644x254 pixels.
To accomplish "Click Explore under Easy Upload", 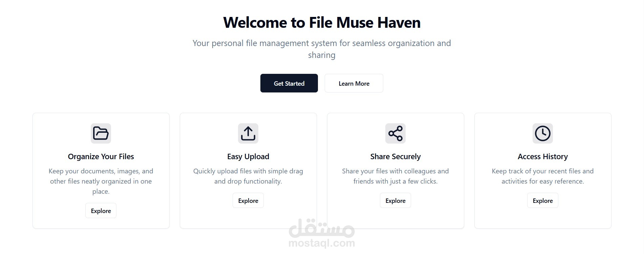I will pyautogui.click(x=248, y=200).
